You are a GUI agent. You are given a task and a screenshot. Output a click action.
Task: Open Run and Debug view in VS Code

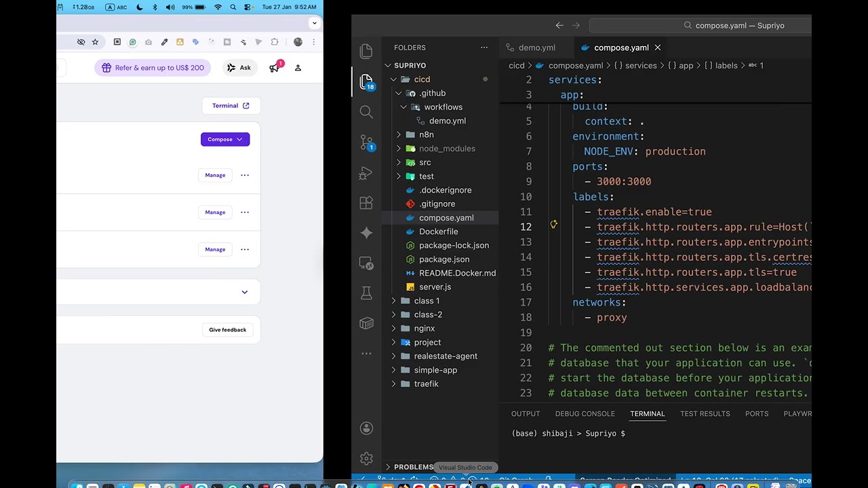pyautogui.click(x=366, y=173)
